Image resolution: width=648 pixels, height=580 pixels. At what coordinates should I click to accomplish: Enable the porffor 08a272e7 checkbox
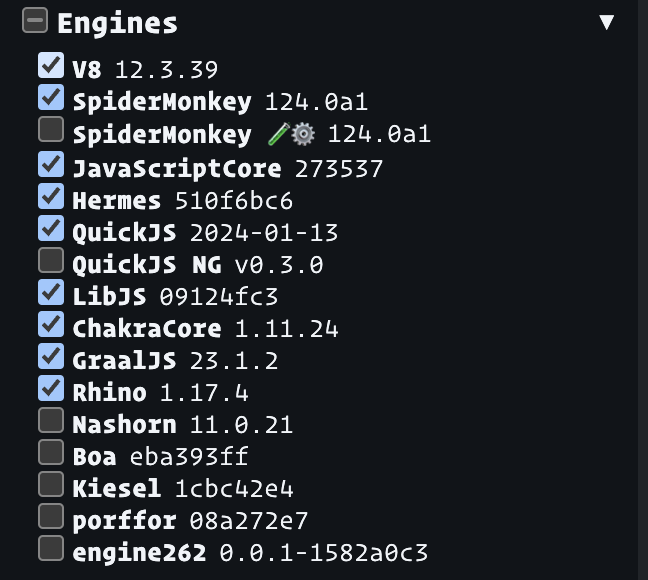click(x=51, y=516)
